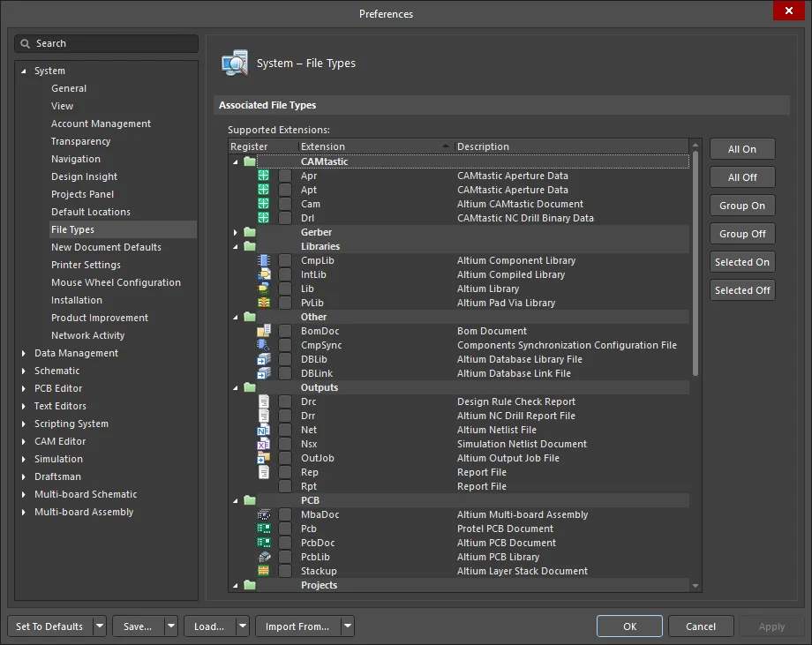The height and width of the screenshot is (645, 812).
Task: Select Account Management page
Action: pyautogui.click(x=101, y=124)
